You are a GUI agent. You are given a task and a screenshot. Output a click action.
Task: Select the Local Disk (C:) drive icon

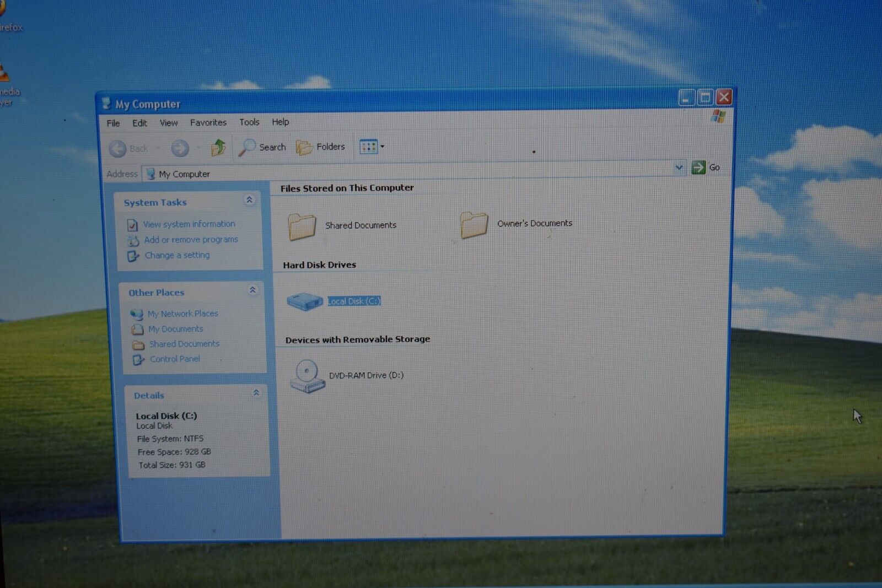point(304,301)
